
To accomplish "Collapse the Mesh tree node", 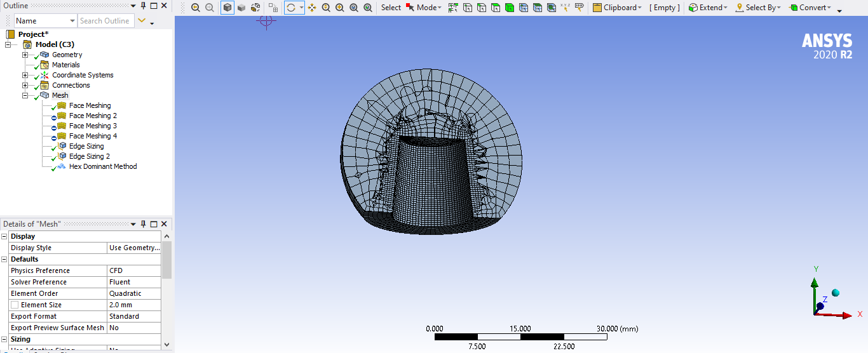I will (x=25, y=95).
